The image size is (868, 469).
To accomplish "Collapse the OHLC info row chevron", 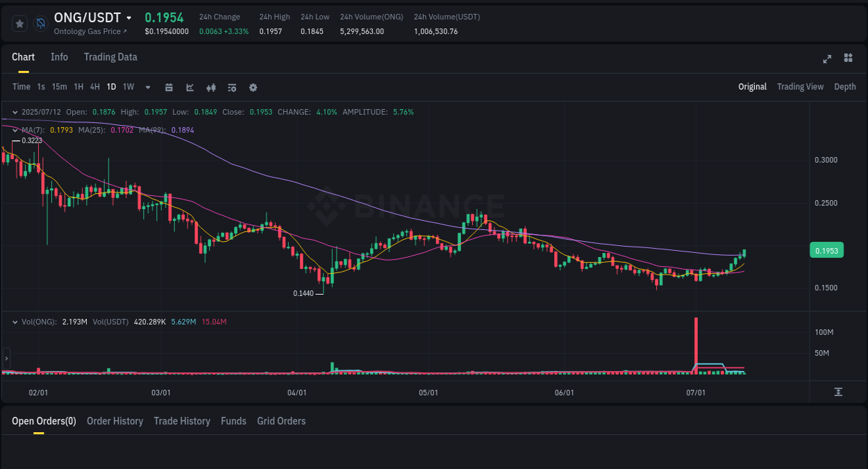I will 14,111.
